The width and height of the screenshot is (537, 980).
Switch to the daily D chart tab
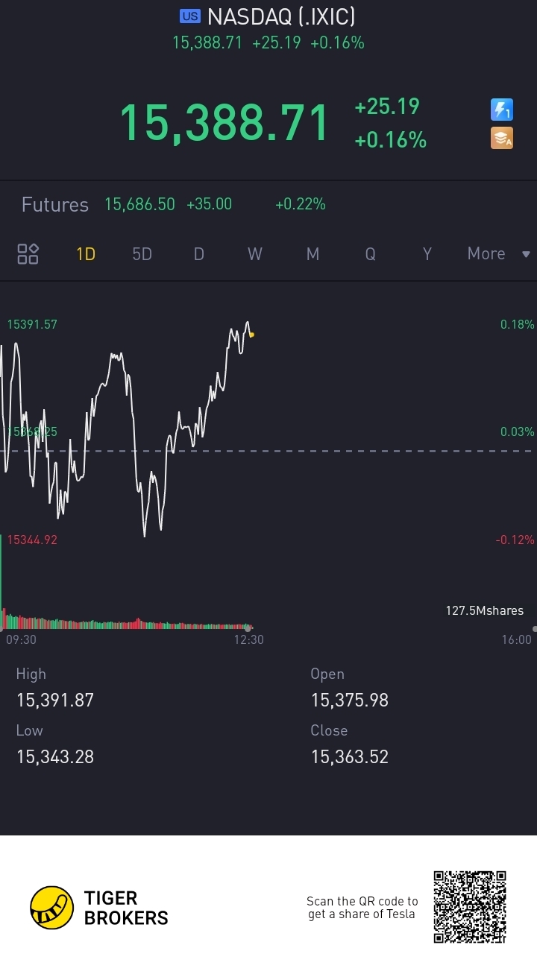tap(199, 254)
